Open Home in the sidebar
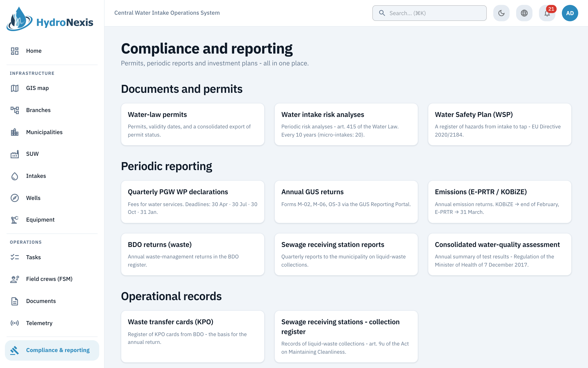The image size is (588, 368). point(52,51)
